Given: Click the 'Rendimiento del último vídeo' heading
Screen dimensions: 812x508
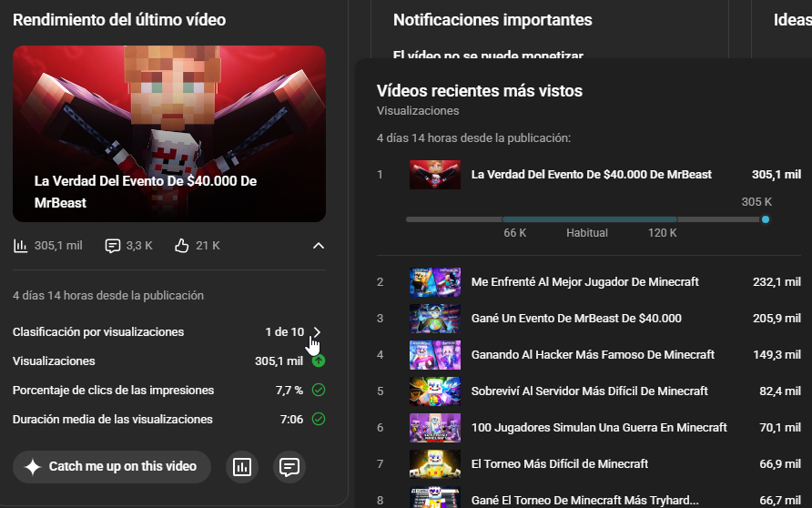Looking at the screenshot, I should (119, 20).
